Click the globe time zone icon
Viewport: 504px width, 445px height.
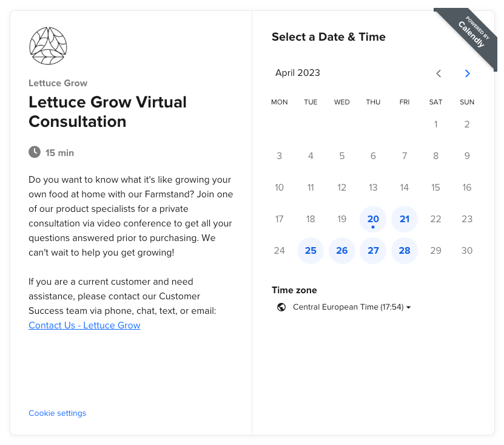(281, 307)
